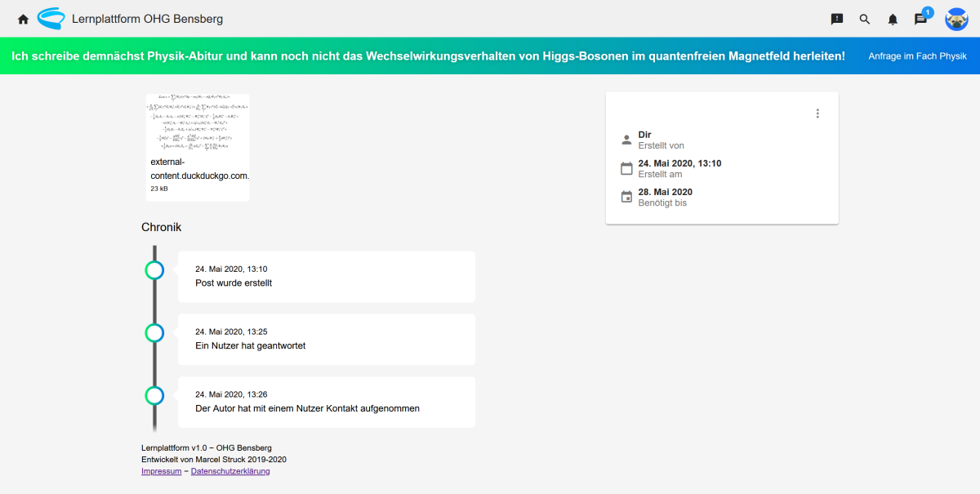980x494 pixels.
Task: Select the 'Post wurde erstellt' timeline marker
Action: (x=154, y=270)
